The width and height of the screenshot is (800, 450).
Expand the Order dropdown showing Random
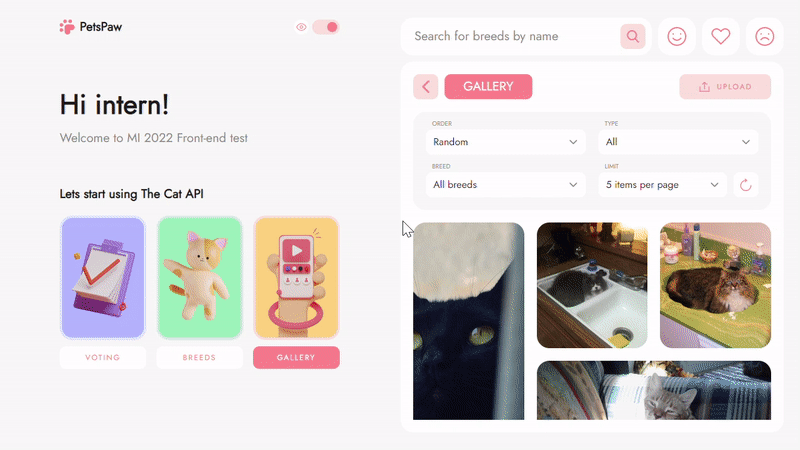tap(506, 142)
